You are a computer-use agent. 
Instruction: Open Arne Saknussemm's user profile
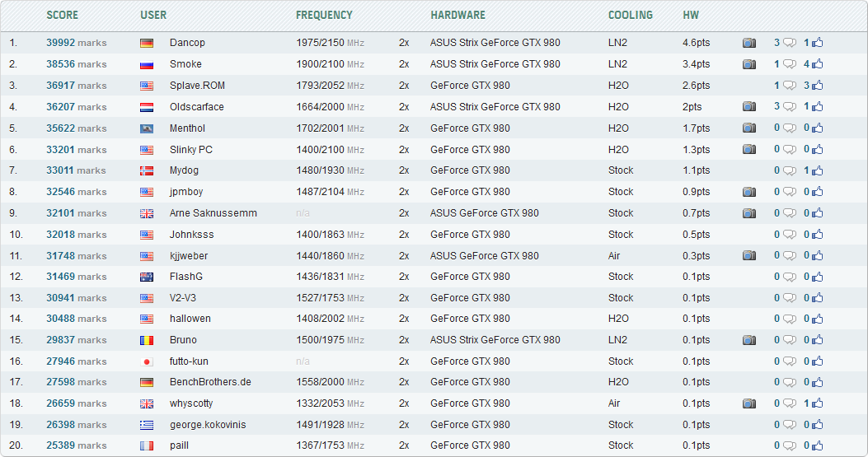[x=213, y=213]
